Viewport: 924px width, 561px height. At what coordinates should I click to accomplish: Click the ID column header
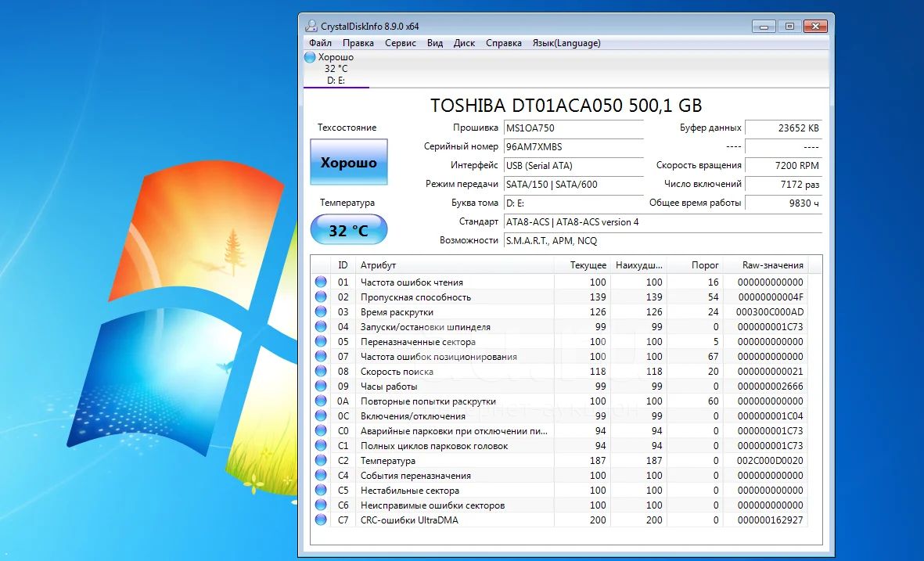(x=343, y=265)
